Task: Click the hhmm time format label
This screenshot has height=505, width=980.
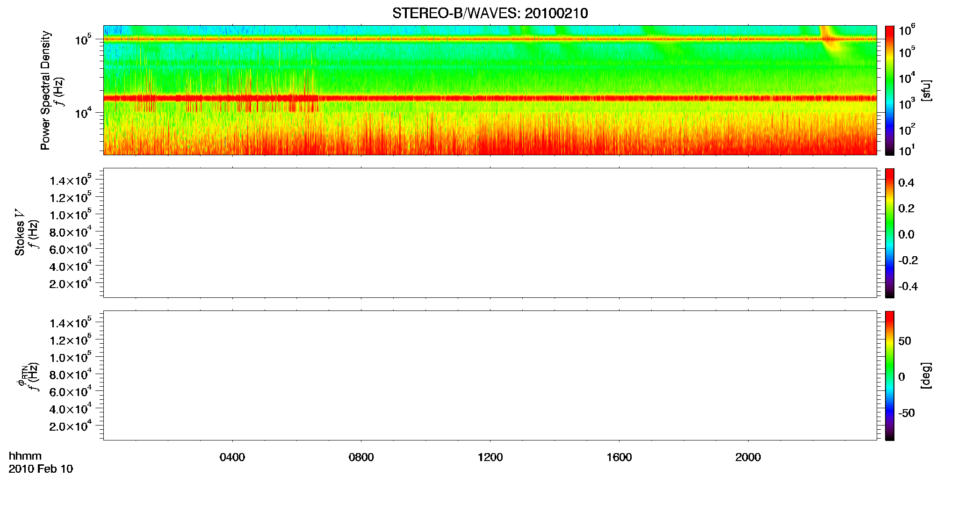Action: (25, 456)
